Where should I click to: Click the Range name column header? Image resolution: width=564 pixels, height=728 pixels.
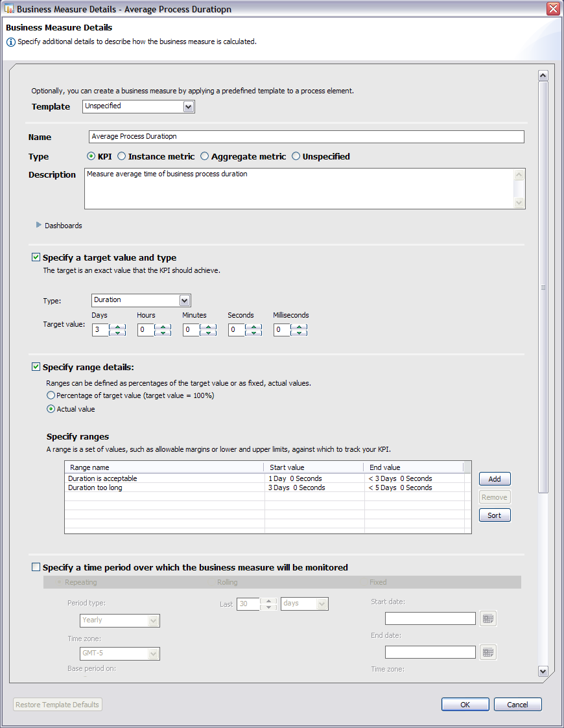[x=164, y=467]
